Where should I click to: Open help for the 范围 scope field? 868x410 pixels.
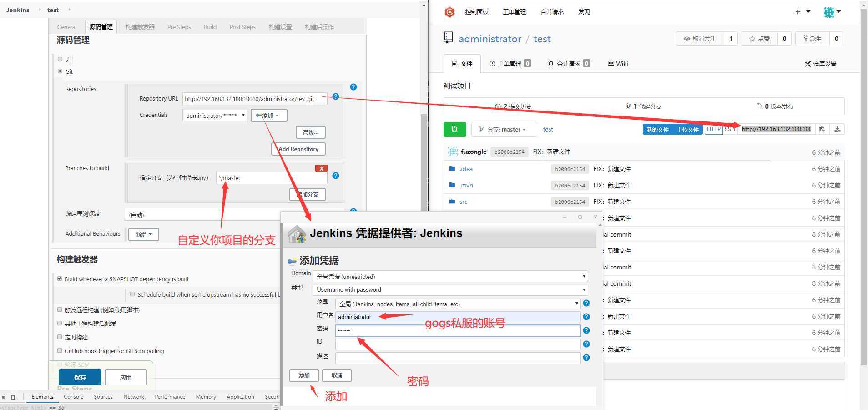[x=586, y=303]
